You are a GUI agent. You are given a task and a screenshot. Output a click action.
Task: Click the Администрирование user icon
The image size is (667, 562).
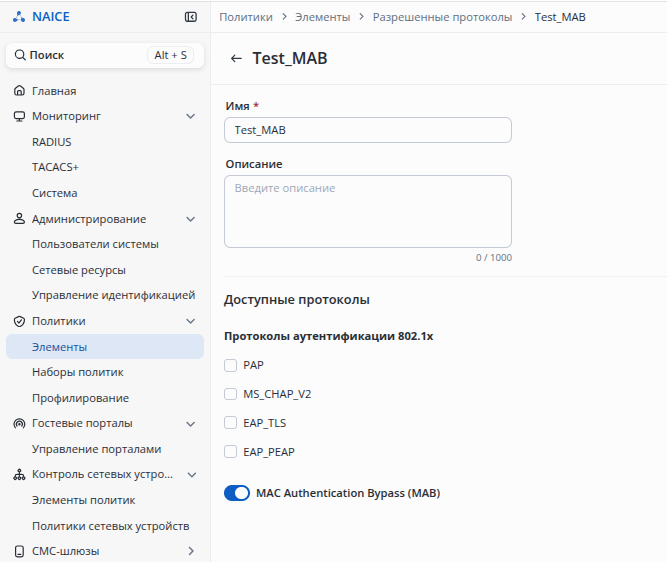[x=19, y=219]
